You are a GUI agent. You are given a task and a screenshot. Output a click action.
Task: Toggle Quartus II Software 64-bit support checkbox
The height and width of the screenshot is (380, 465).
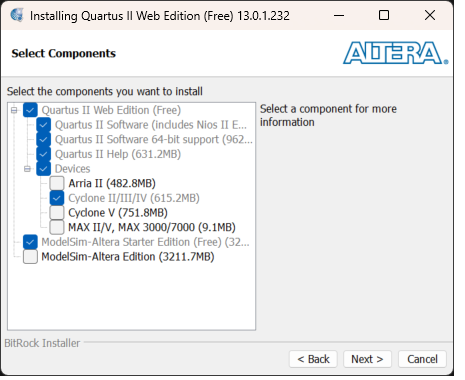click(x=43, y=139)
